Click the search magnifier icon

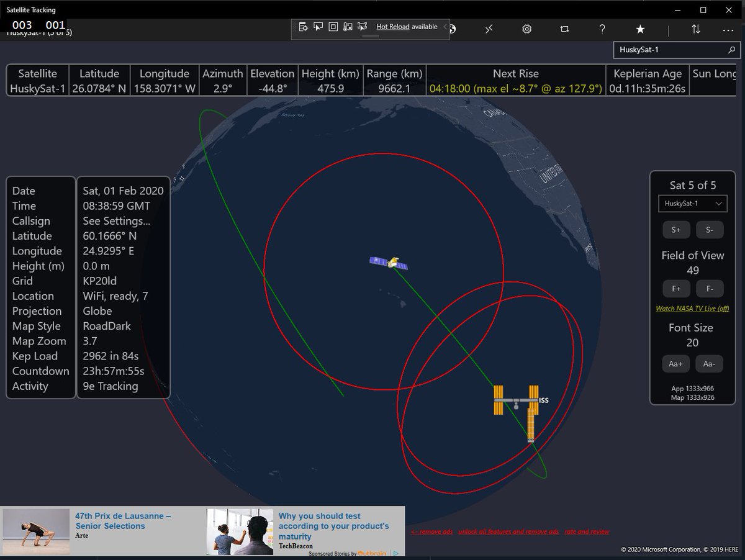731,50
